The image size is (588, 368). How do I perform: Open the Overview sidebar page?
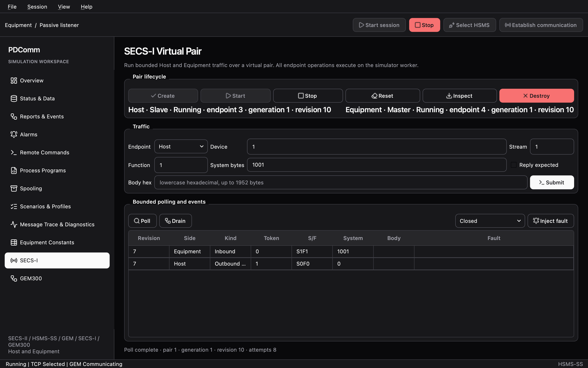tap(57, 81)
